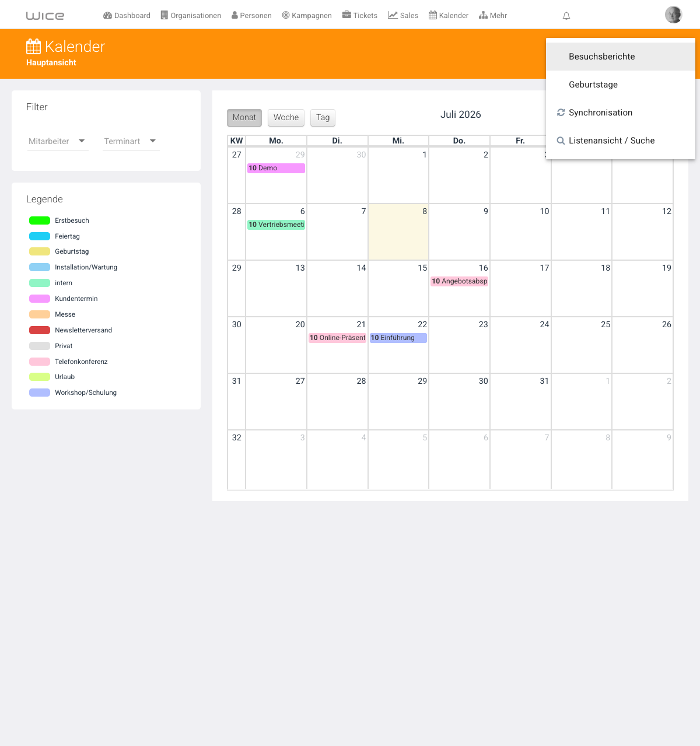Screen dimensions: 700x746
Task: Open the Dashboard gauge icon
Action: coord(107,15)
